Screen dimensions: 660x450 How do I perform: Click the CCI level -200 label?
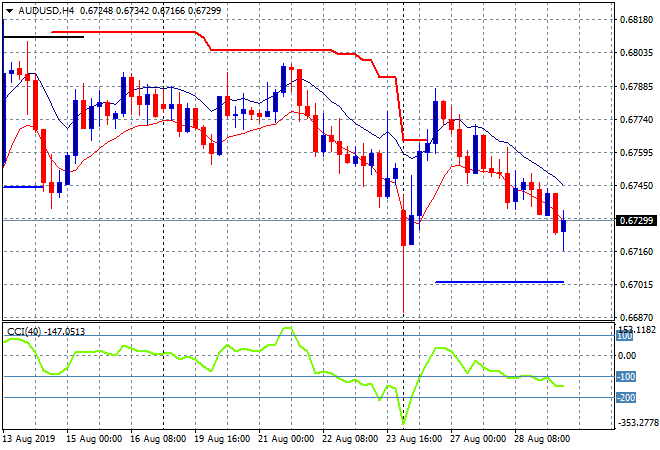(x=626, y=397)
